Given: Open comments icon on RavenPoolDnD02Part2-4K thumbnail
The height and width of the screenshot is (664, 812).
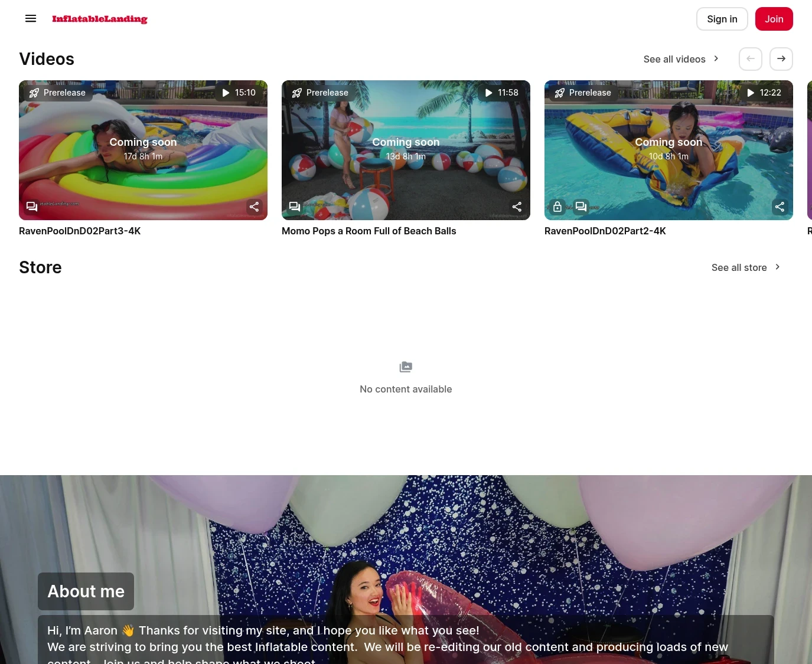Looking at the screenshot, I should [x=581, y=207].
